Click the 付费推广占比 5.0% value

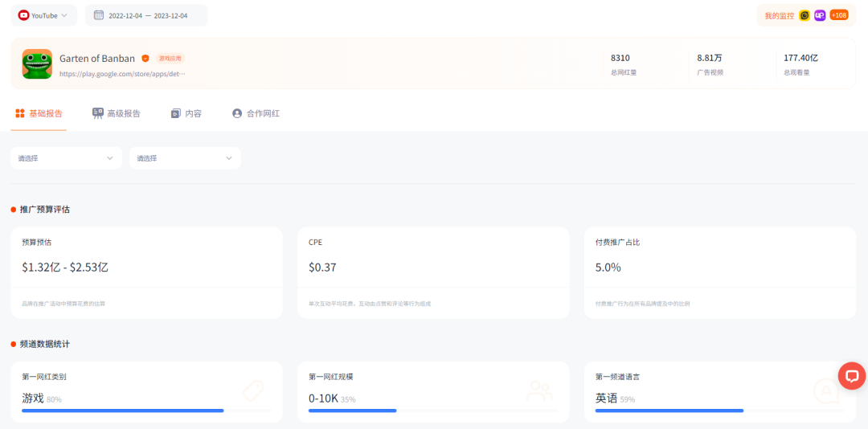click(x=608, y=268)
